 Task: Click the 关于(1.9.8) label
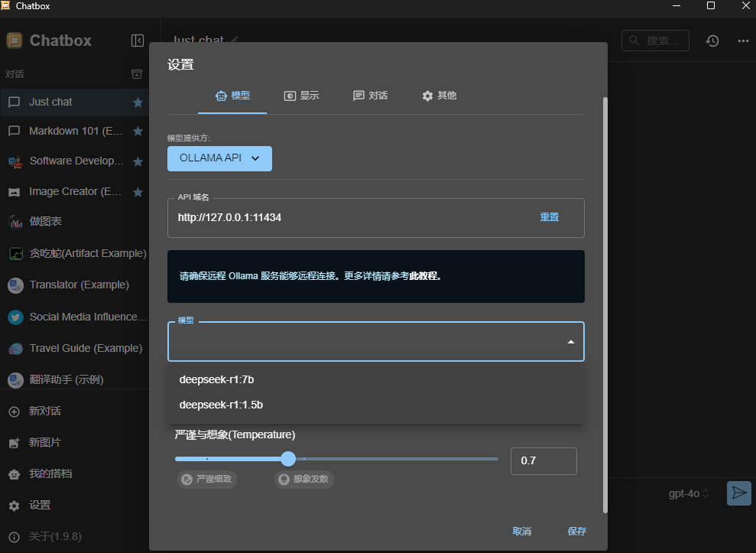point(56,537)
